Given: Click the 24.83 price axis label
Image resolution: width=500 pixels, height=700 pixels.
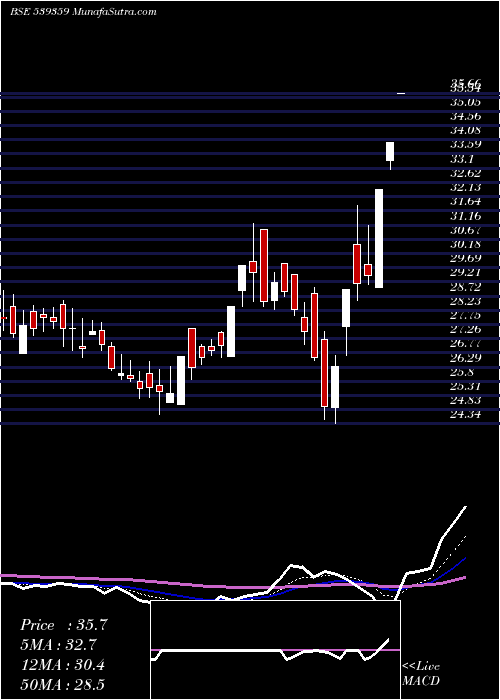Looking at the screenshot, I should click(465, 401).
